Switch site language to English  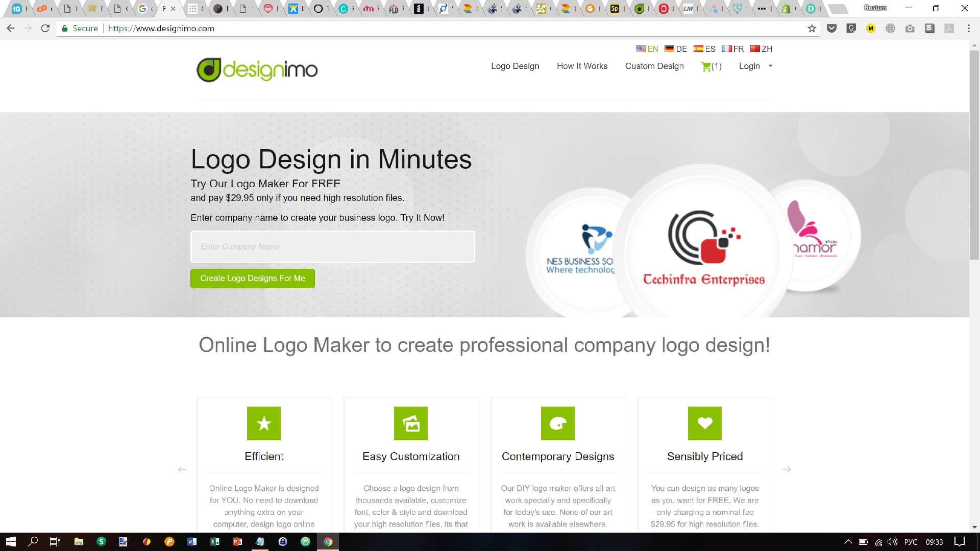pos(647,49)
